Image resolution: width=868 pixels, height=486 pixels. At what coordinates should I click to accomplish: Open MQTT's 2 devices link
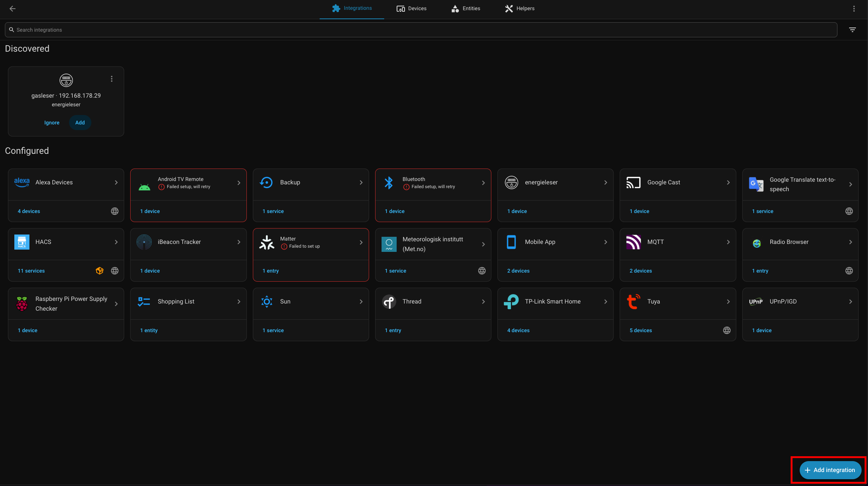click(x=641, y=271)
